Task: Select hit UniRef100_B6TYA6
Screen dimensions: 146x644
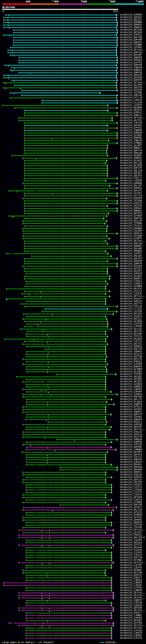Action: 131,30
